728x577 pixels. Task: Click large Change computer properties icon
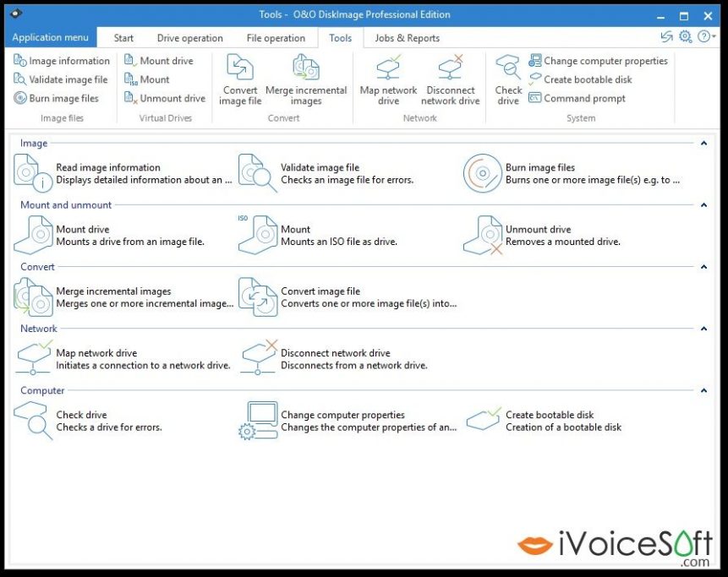[258, 420]
